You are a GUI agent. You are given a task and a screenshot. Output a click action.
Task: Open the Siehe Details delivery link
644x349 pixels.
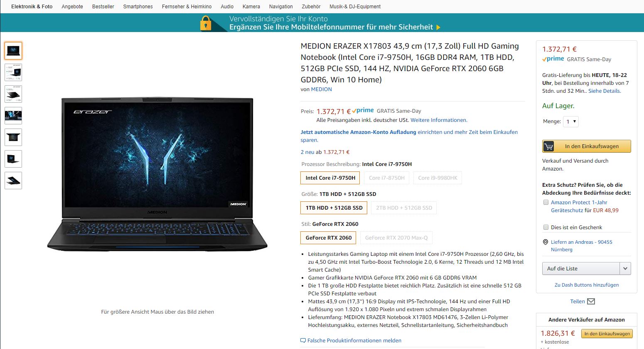(x=605, y=91)
